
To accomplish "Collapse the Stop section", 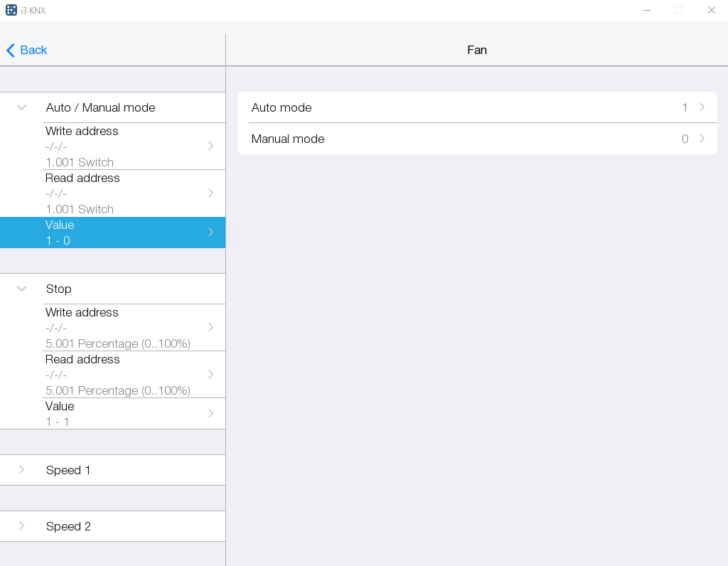I will click(22, 289).
